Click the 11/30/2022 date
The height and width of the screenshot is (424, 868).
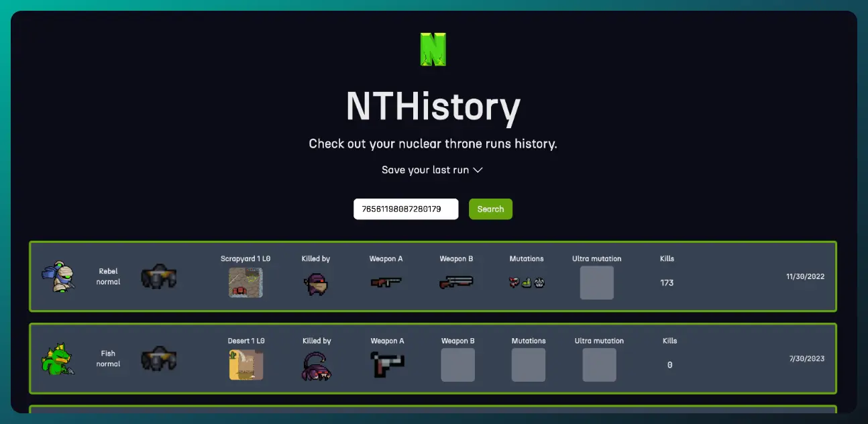coord(806,276)
